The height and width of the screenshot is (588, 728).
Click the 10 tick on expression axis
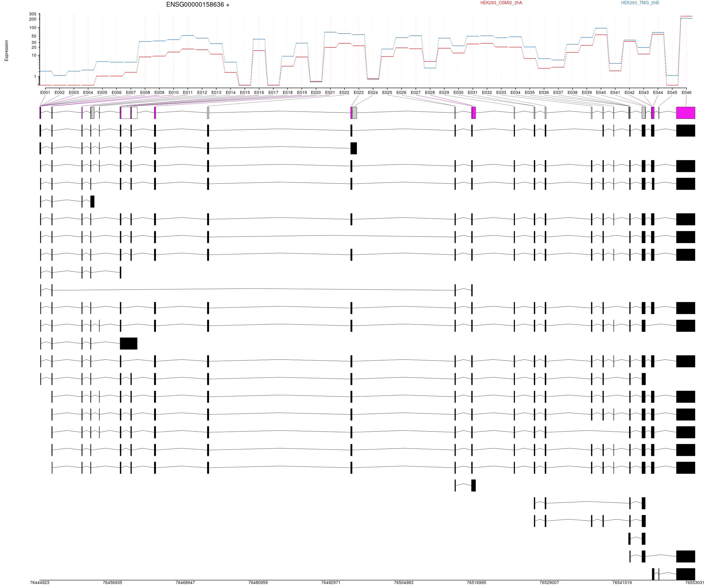pyautogui.click(x=34, y=55)
